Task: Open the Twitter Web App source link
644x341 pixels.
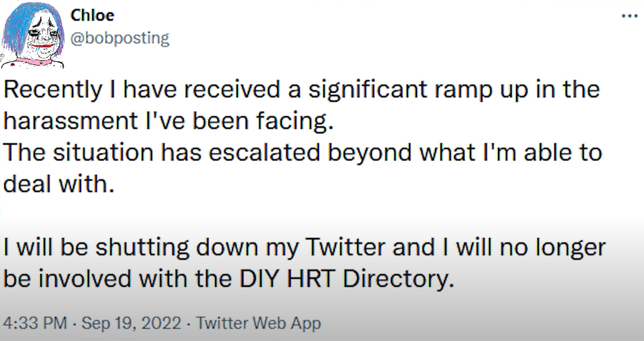Action: pyautogui.click(x=258, y=323)
